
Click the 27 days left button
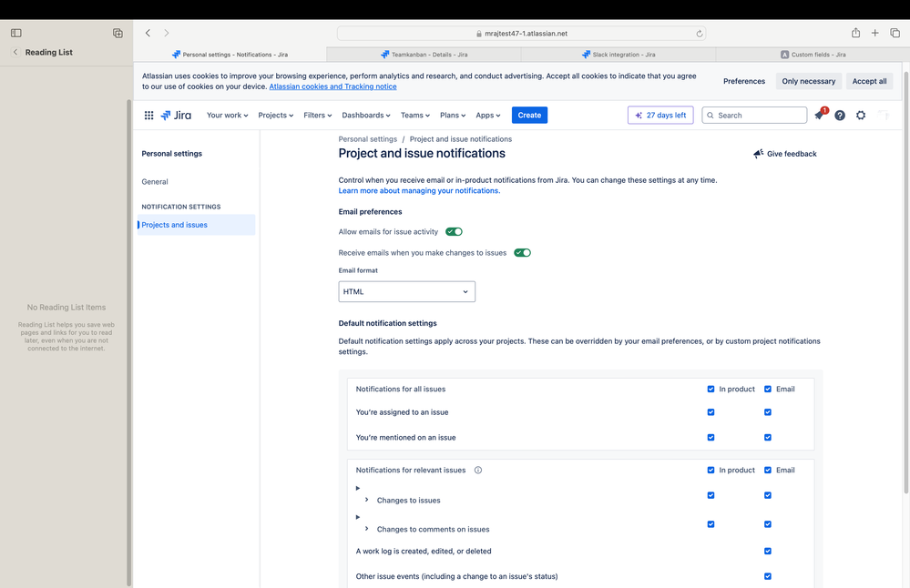point(660,116)
